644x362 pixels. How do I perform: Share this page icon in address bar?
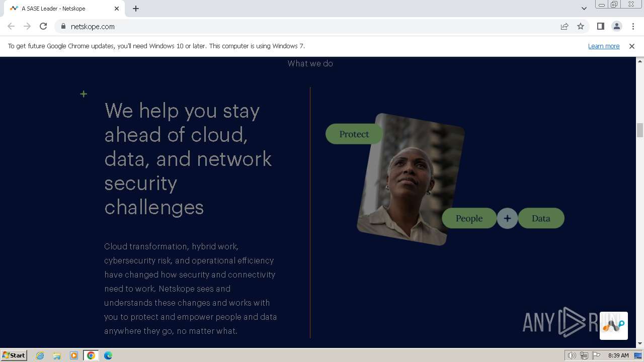pyautogui.click(x=565, y=26)
